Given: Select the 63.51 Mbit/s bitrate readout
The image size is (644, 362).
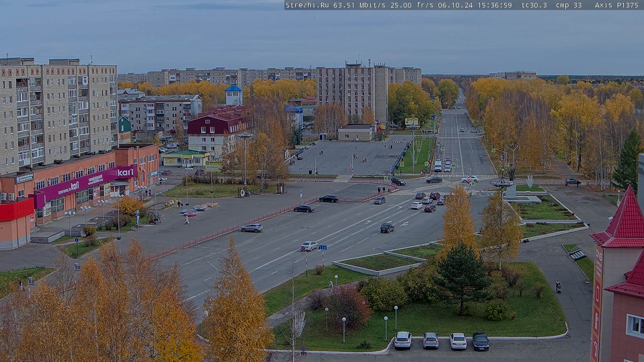Looking at the screenshot, I should 359,5.
